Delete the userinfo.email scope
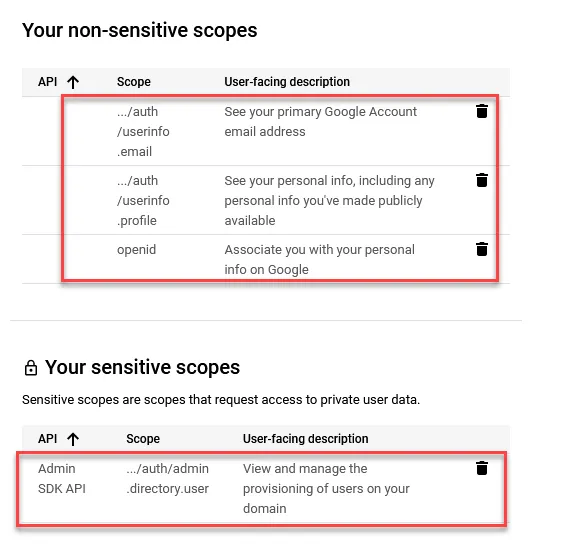This screenshot has width=572, height=553. point(482,111)
